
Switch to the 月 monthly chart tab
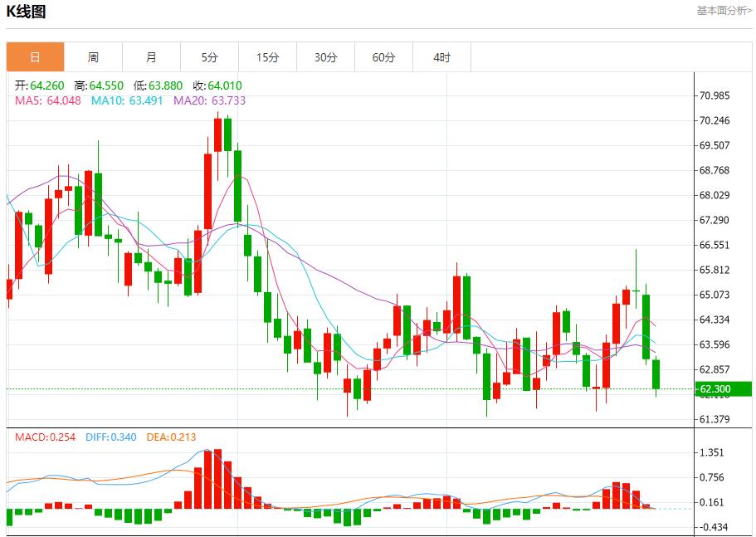point(151,56)
